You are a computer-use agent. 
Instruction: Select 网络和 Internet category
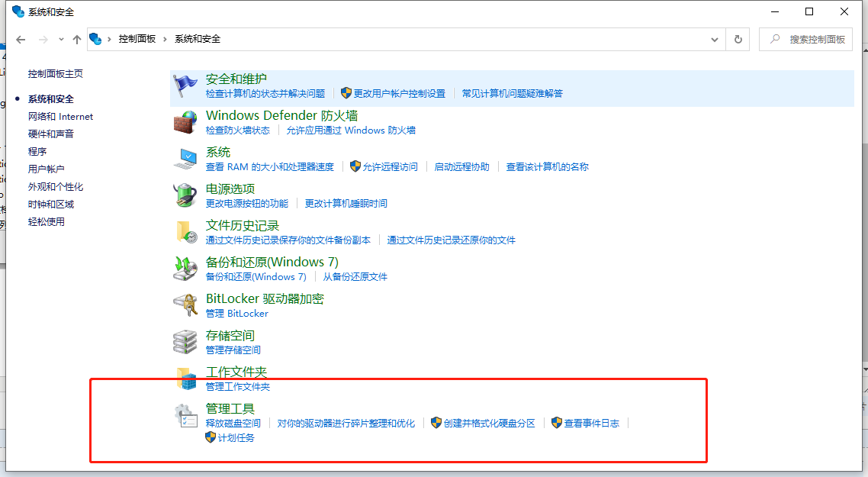[60, 116]
